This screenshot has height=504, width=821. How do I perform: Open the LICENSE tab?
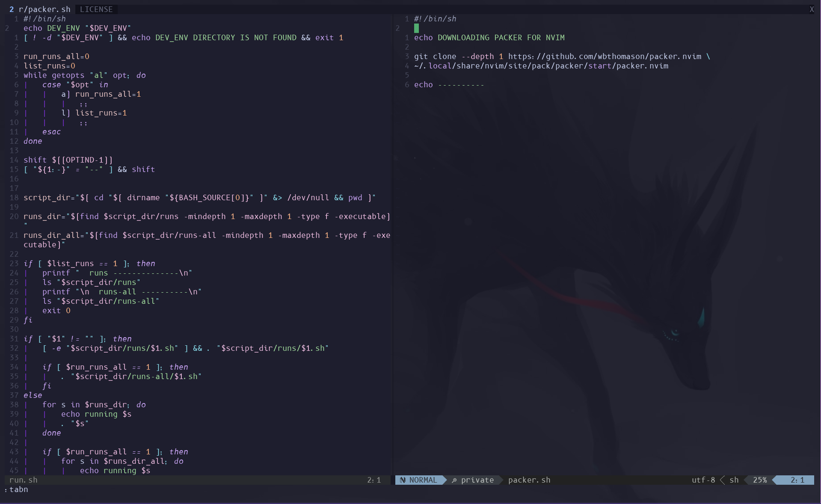click(96, 9)
